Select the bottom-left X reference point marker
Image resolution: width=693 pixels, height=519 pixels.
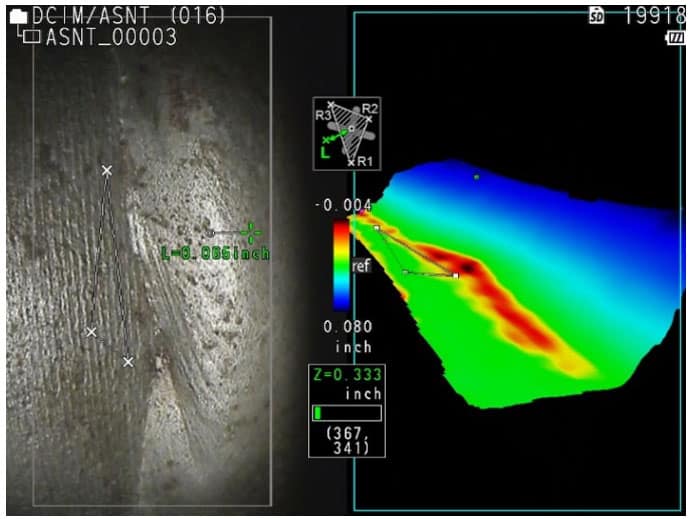click(x=91, y=332)
